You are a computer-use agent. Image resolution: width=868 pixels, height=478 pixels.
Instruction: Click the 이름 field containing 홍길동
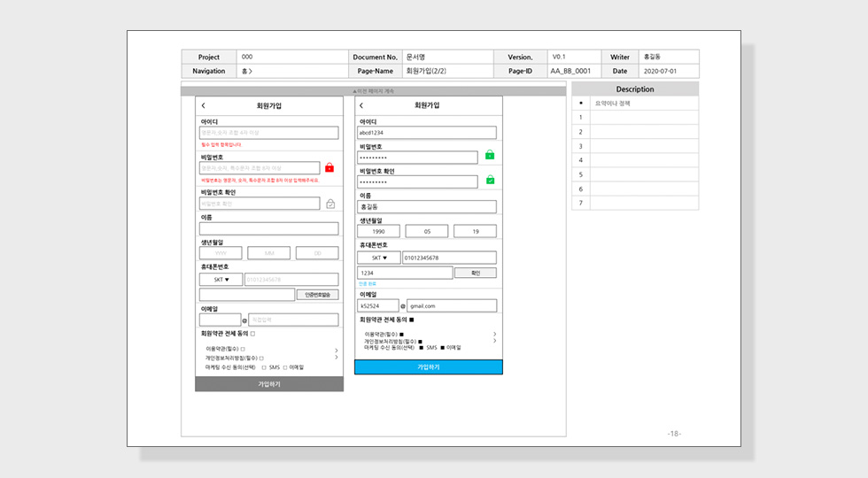click(x=427, y=207)
